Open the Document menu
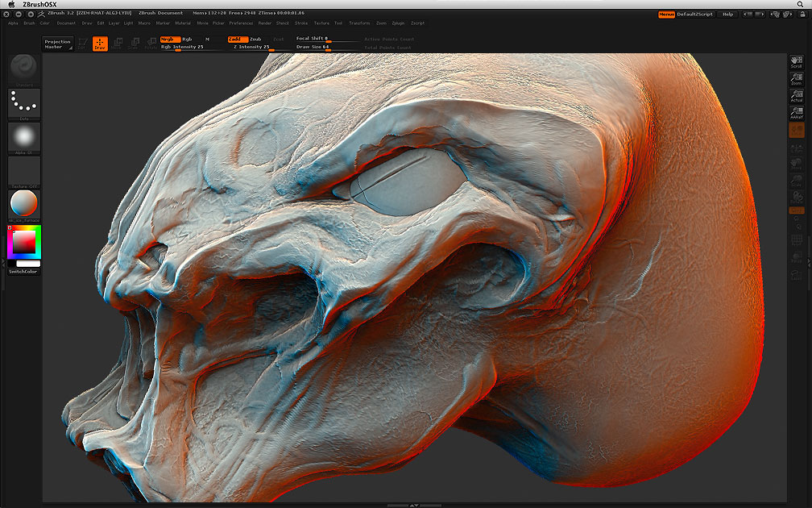Image resolution: width=812 pixels, height=508 pixels. [x=66, y=23]
